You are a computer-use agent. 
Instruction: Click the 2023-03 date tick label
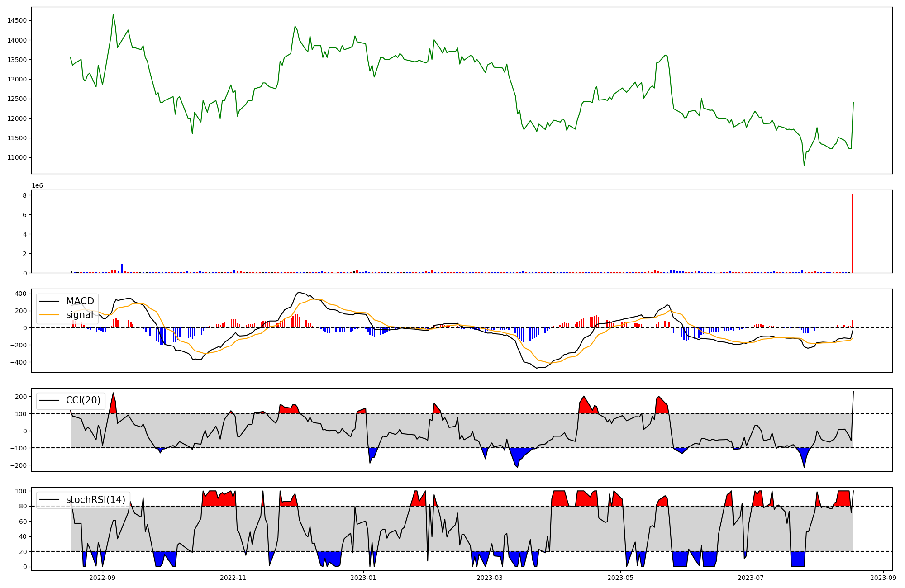[490, 578]
